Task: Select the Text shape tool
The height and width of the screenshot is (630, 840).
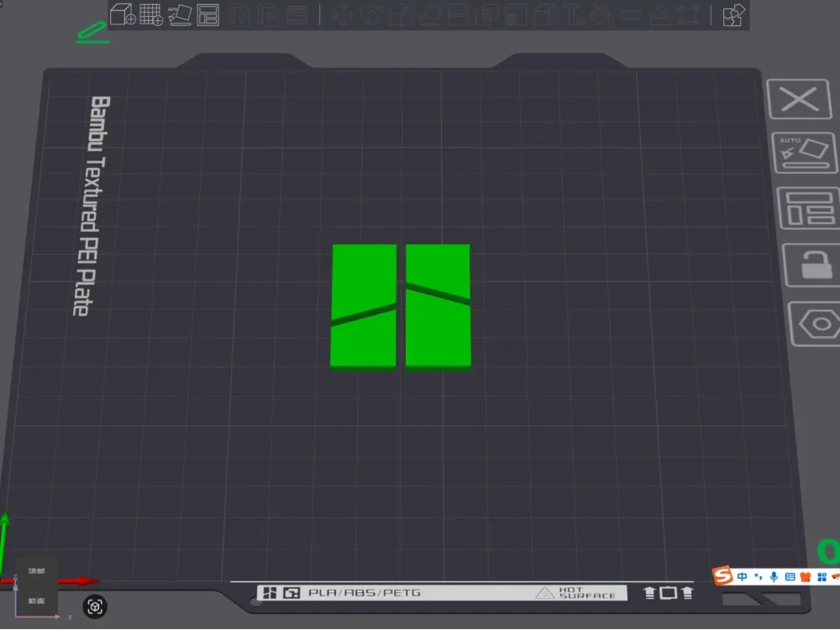Action: (573, 15)
